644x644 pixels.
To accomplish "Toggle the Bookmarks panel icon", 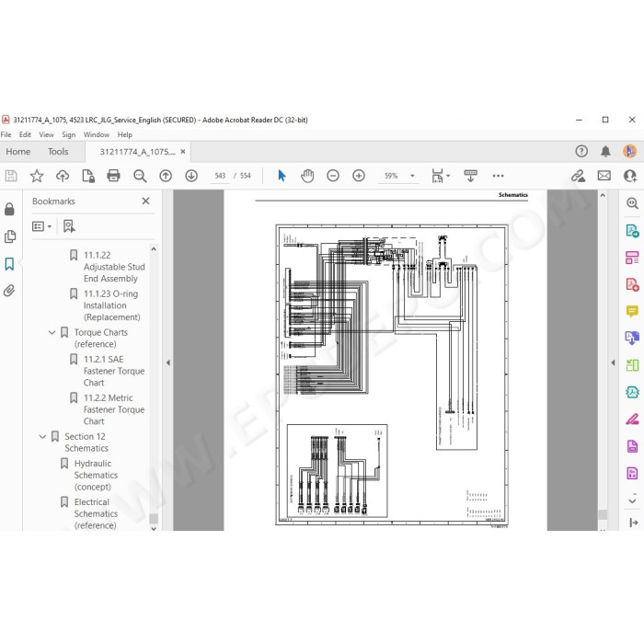I will coord(9,264).
